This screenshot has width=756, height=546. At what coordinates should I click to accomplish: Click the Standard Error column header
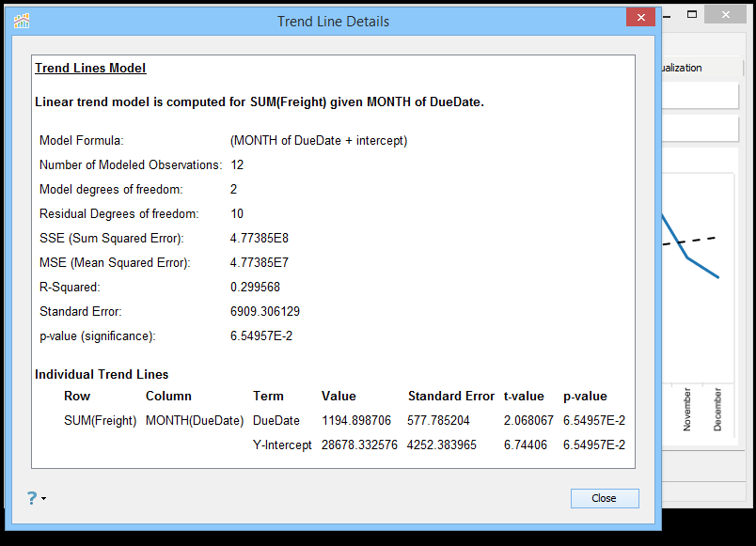[x=451, y=397]
